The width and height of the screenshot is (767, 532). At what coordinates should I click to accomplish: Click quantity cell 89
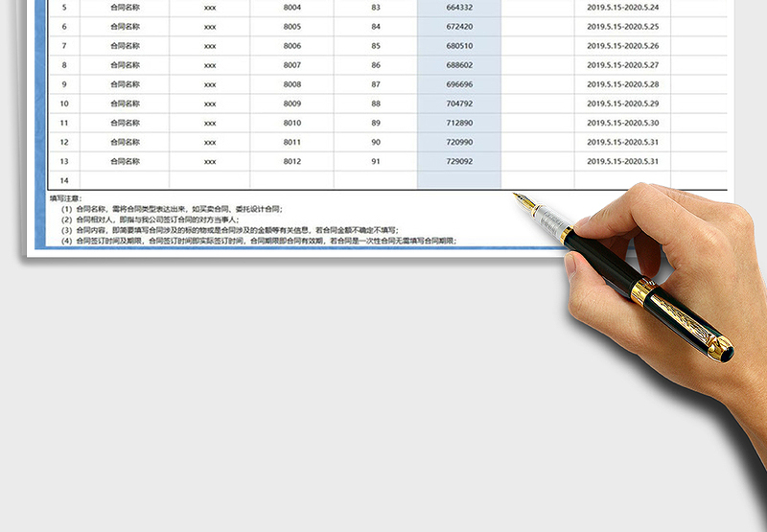pyautogui.click(x=376, y=123)
